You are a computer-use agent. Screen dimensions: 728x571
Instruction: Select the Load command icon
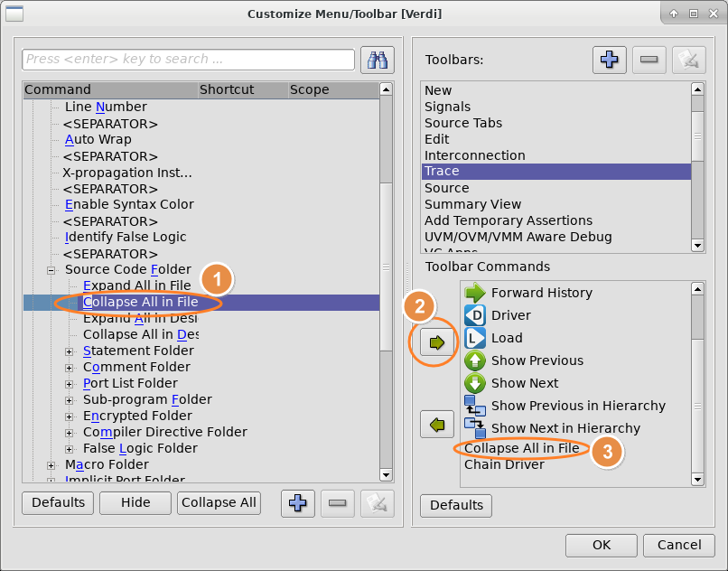(475, 338)
